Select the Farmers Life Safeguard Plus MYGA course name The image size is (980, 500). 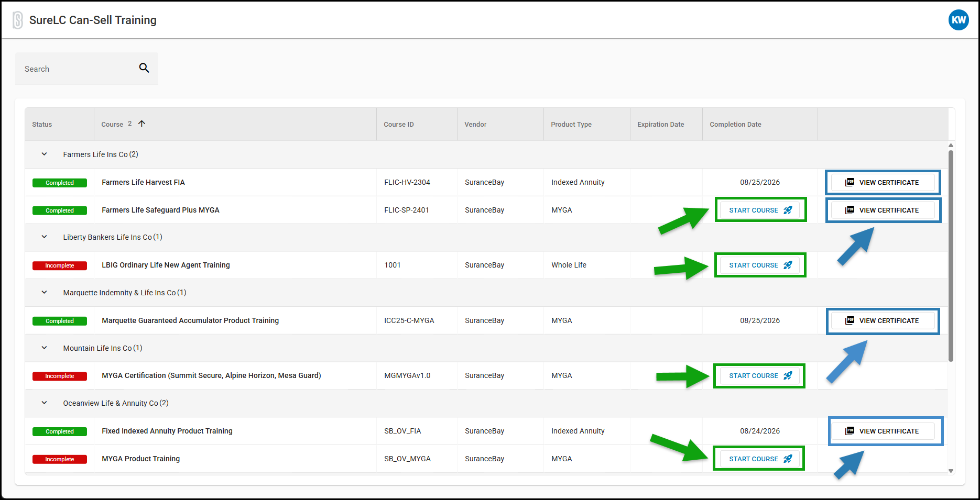click(x=160, y=210)
